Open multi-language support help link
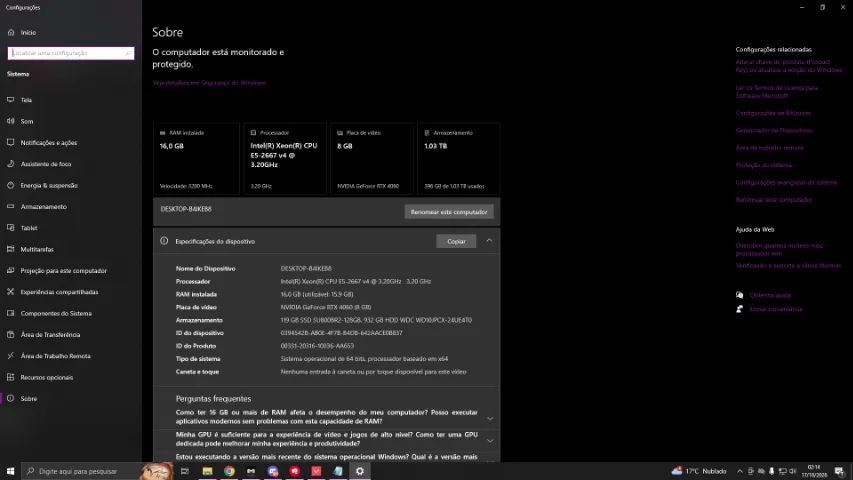Screen dimensions: 853x480 788,266
